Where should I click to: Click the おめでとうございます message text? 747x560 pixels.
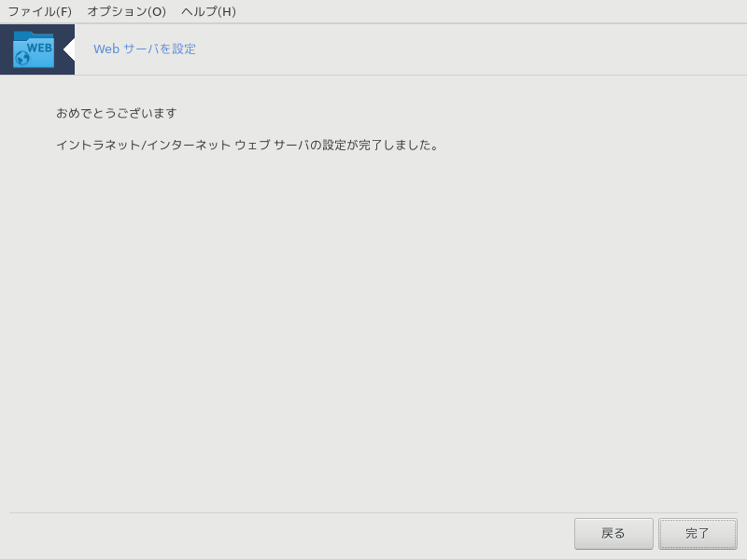click(116, 113)
